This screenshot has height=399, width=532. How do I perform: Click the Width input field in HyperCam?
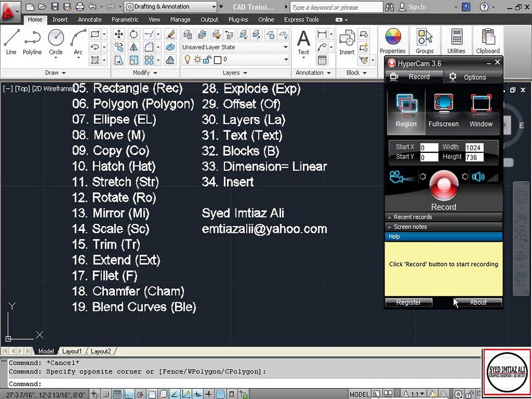coord(474,147)
